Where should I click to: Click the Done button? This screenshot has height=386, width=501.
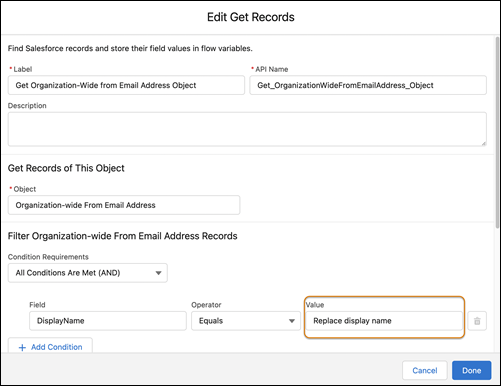pyautogui.click(x=471, y=370)
